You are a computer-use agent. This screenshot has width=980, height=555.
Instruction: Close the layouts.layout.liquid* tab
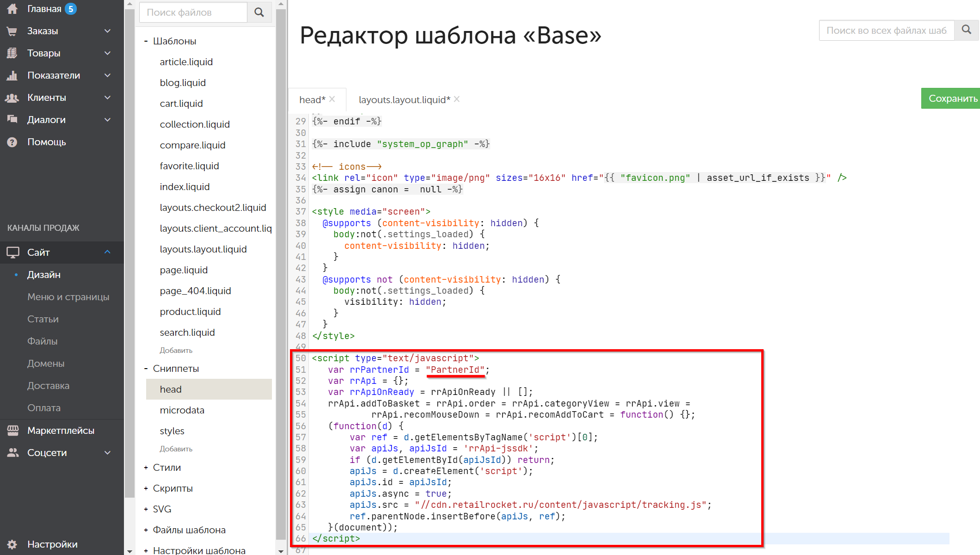(457, 99)
